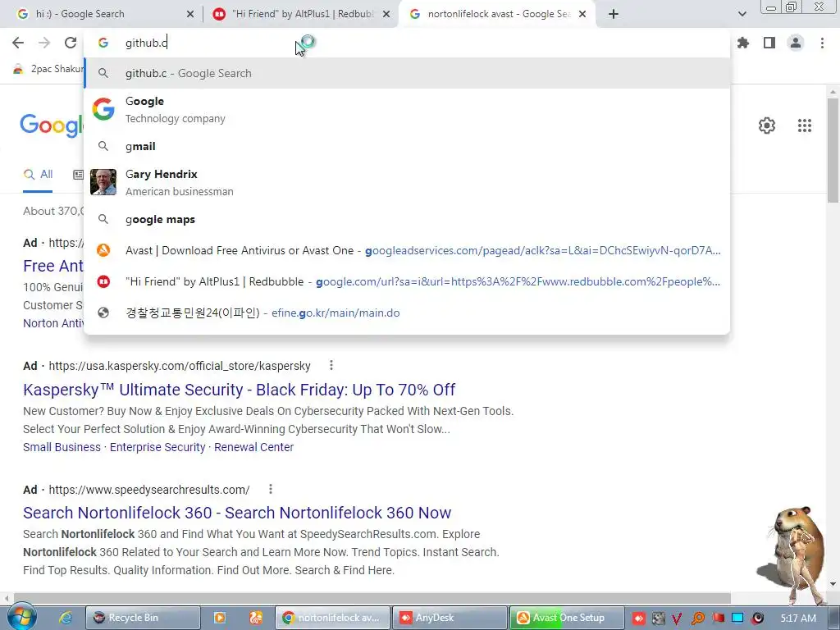
Task: Close the 'hi :)' Google Search tab
Action: (x=190, y=15)
